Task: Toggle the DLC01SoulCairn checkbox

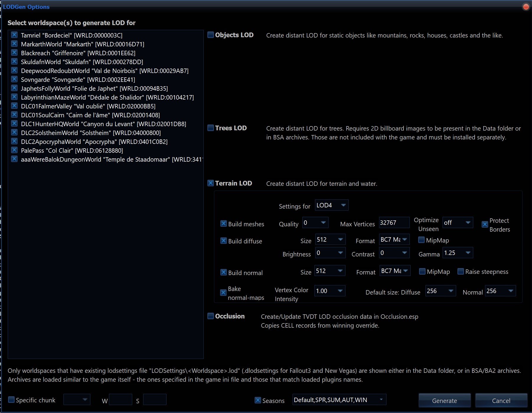Action: (x=14, y=115)
